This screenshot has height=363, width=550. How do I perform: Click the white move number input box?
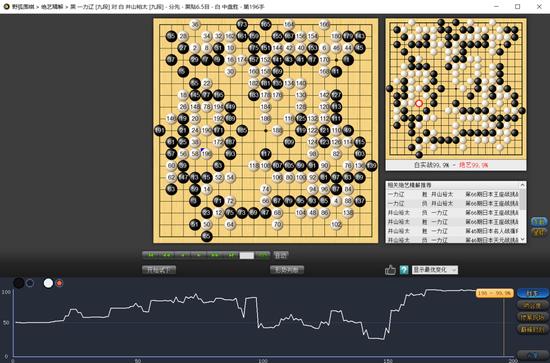[247, 255]
